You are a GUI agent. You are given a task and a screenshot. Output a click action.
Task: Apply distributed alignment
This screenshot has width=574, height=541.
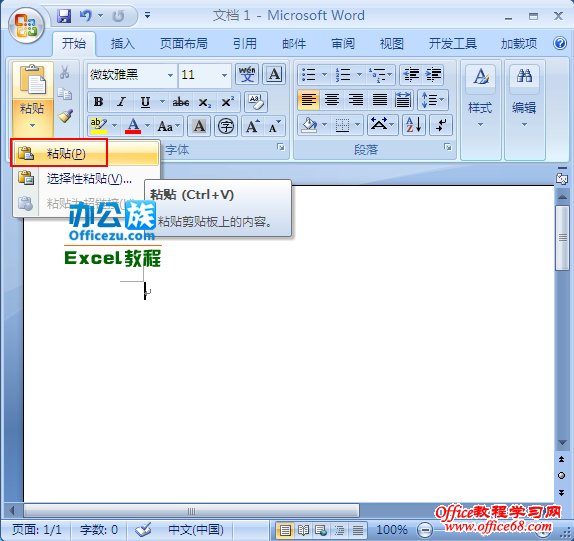pyautogui.click(x=403, y=100)
